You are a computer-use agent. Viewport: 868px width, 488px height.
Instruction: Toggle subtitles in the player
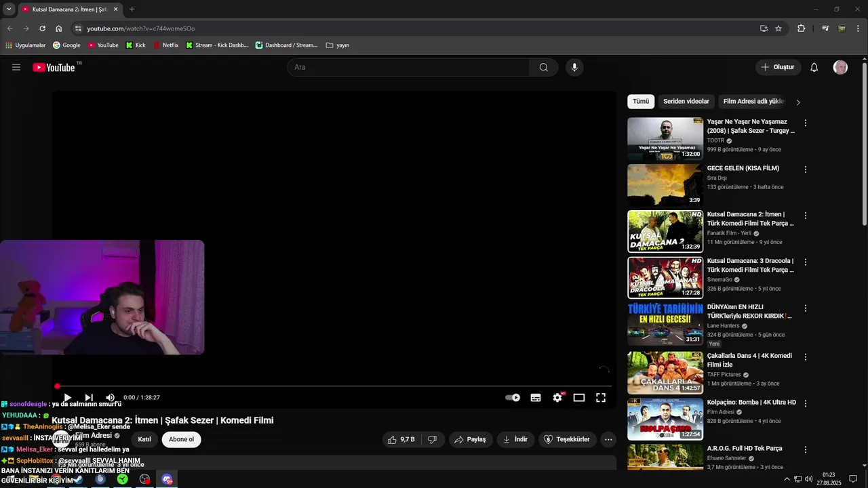pyautogui.click(x=536, y=398)
